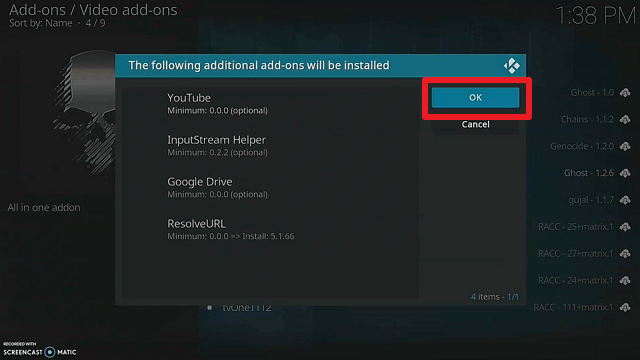Click the cloud icon beside gujal - 1.1.7
Viewport: 640px width, 360px height.
click(x=625, y=200)
